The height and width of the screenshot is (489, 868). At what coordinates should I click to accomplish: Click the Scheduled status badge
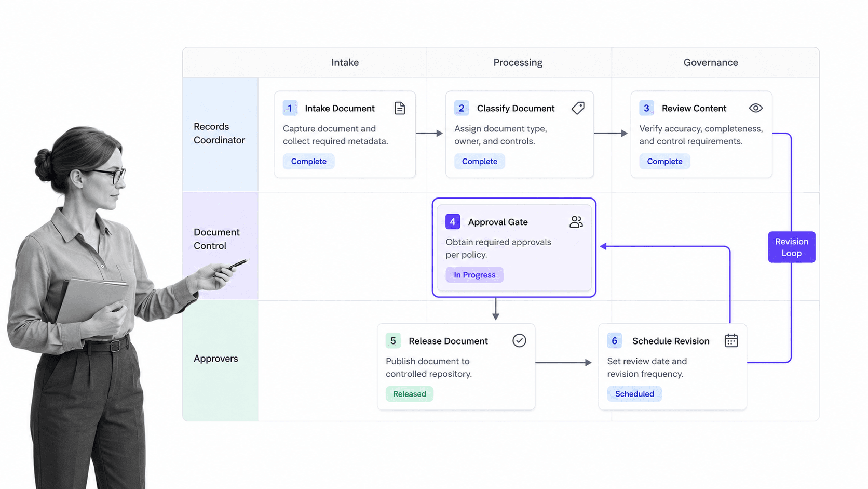[x=634, y=394]
